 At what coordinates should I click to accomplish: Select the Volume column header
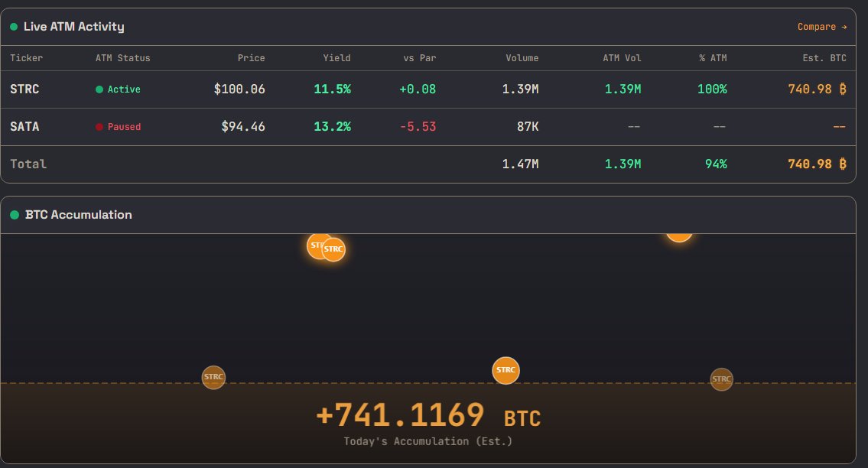[x=522, y=58]
